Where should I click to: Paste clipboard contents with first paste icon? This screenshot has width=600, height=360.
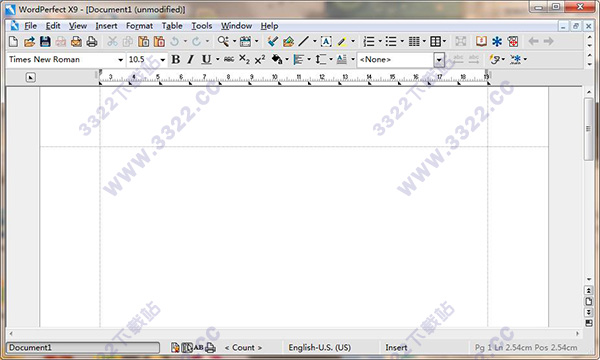tap(143, 41)
